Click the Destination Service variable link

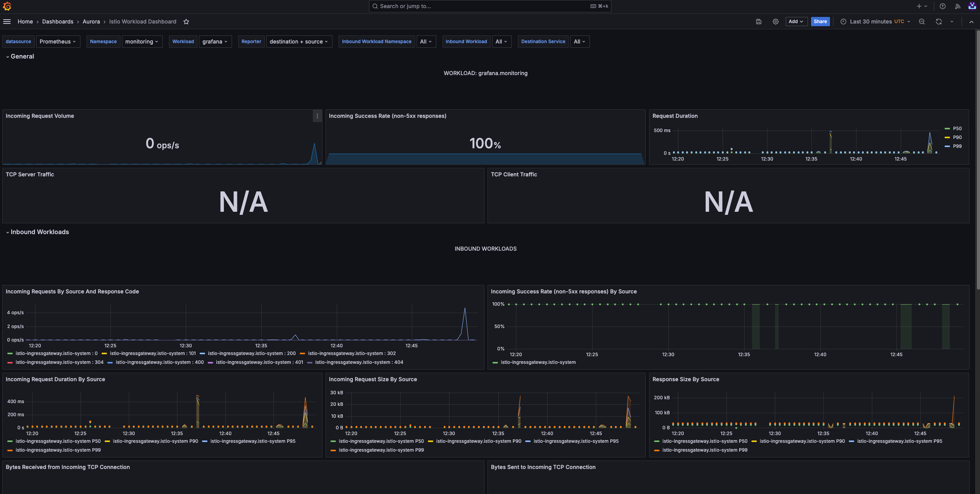coord(543,41)
